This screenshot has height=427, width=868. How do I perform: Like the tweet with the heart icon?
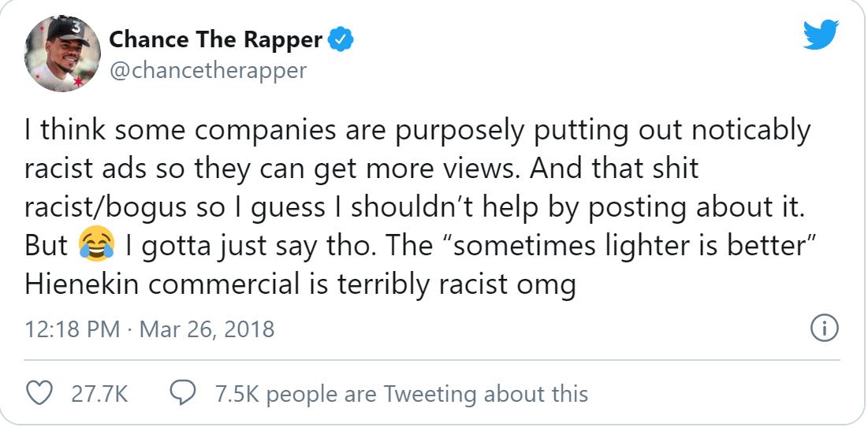(x=39, y=393)
